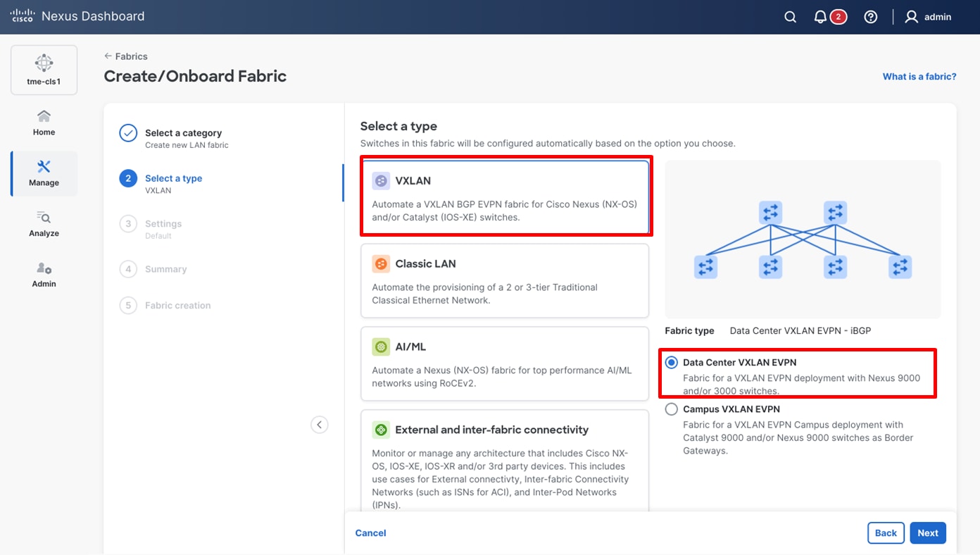980x555 pixels.
Task: Open the help question mark icon
Action: pyautogui.click(x=871, y=17)
